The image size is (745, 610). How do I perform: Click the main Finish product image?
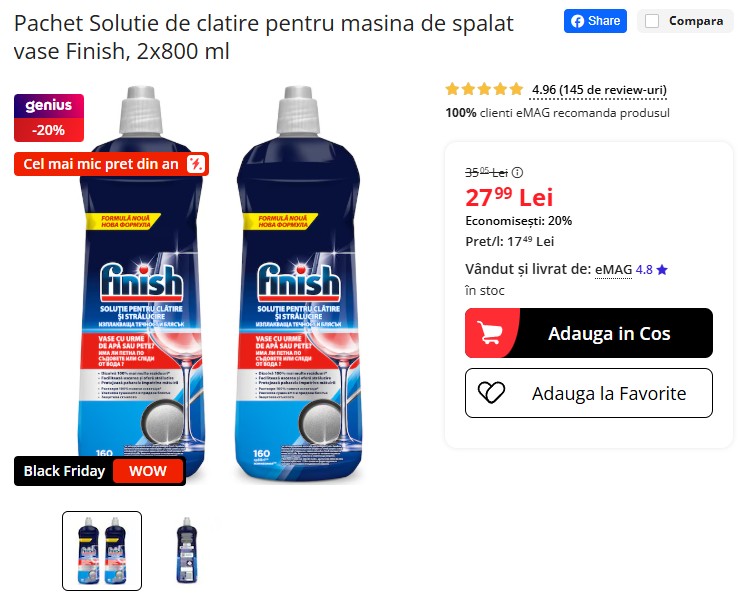220,285
